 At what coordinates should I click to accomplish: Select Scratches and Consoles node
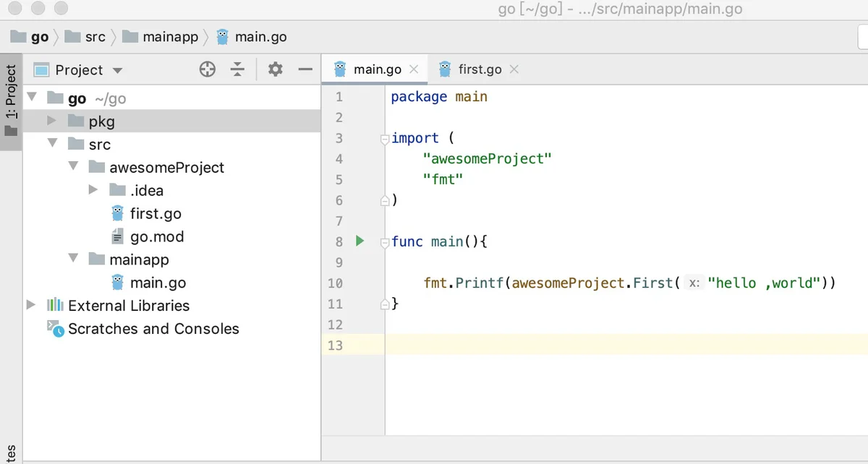(x=153, y=328)
